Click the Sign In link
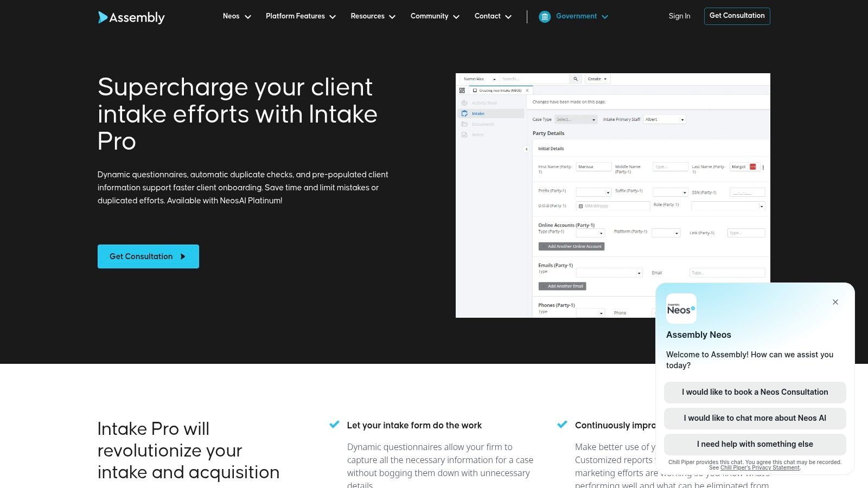This screenshot has height=488, width=868. click(x=679, y=16)
